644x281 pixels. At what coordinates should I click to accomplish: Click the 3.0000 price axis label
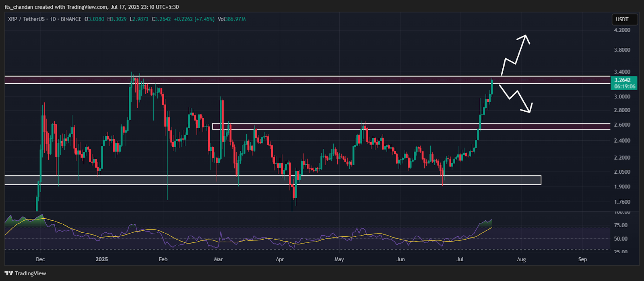[622, 96]
